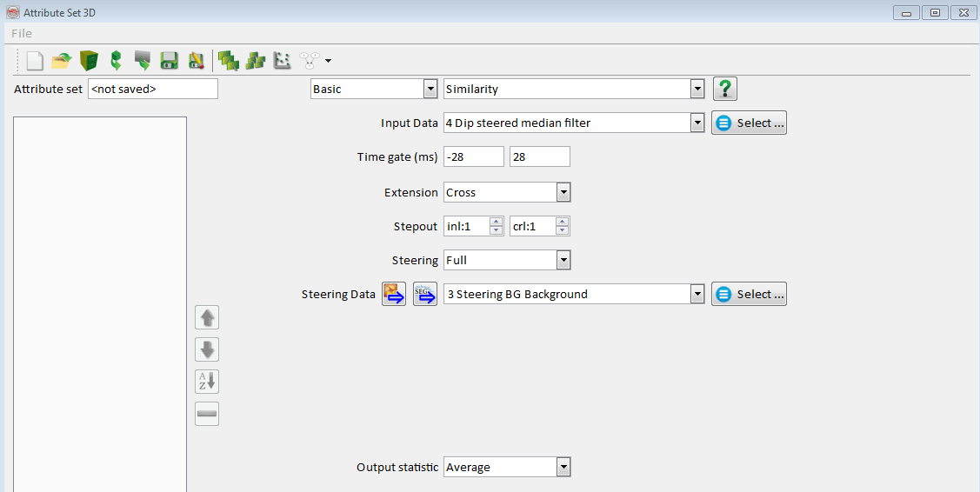Click the New attribute set icon
The image size is (980, 492).
tap(35, 61)
